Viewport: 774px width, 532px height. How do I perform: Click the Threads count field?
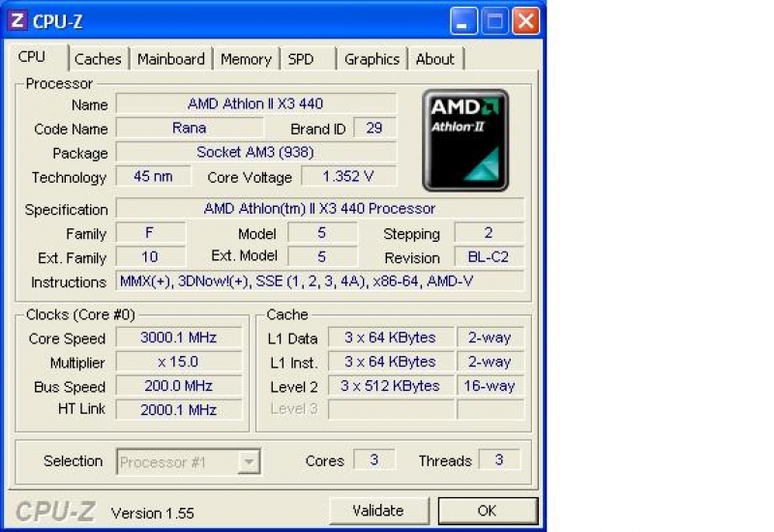499,459
